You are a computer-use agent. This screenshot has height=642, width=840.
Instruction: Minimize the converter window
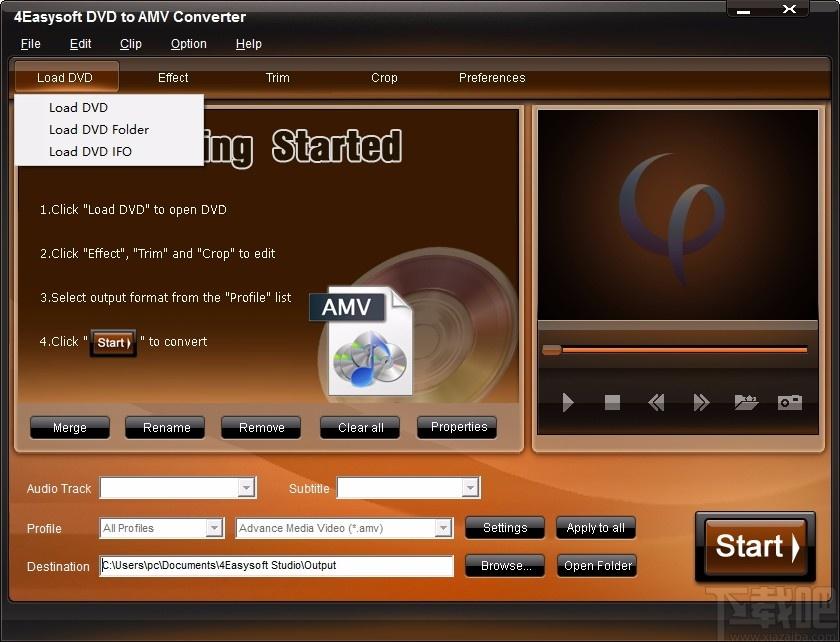[744, 10]
